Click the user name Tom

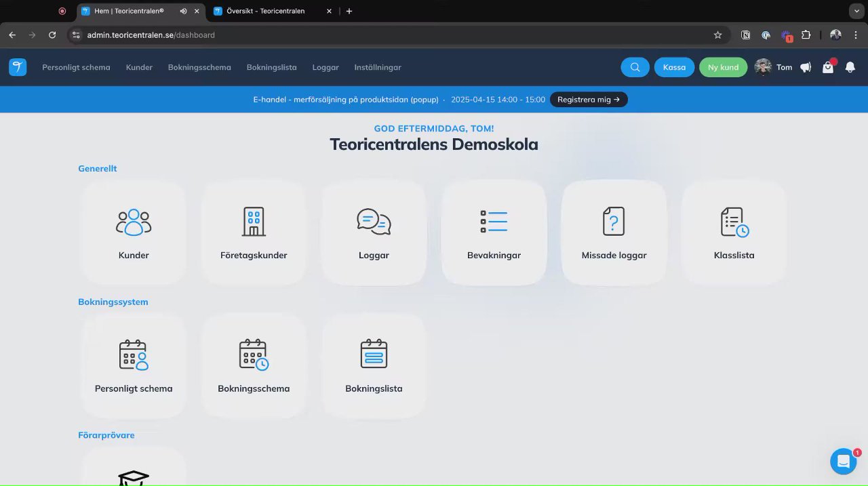coord(784,67)
